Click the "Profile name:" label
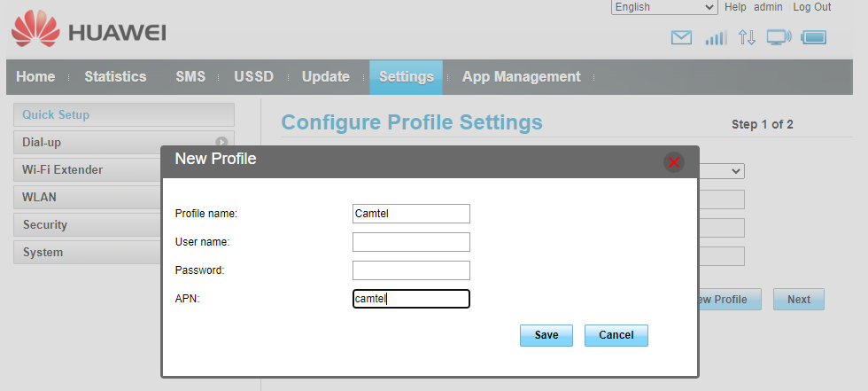868x391 pixels. [205, 213]
